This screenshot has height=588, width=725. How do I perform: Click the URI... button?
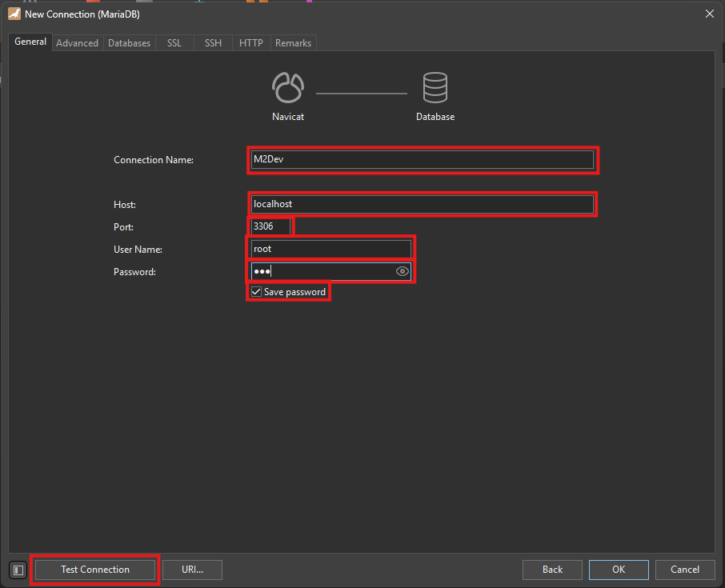tap(192, 570)
